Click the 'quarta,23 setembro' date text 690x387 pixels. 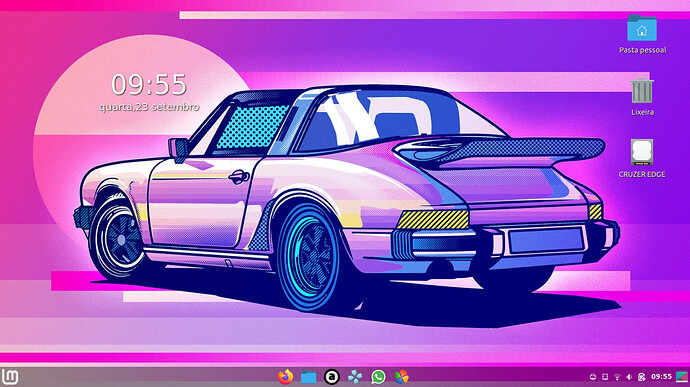[x=149, y=107]
